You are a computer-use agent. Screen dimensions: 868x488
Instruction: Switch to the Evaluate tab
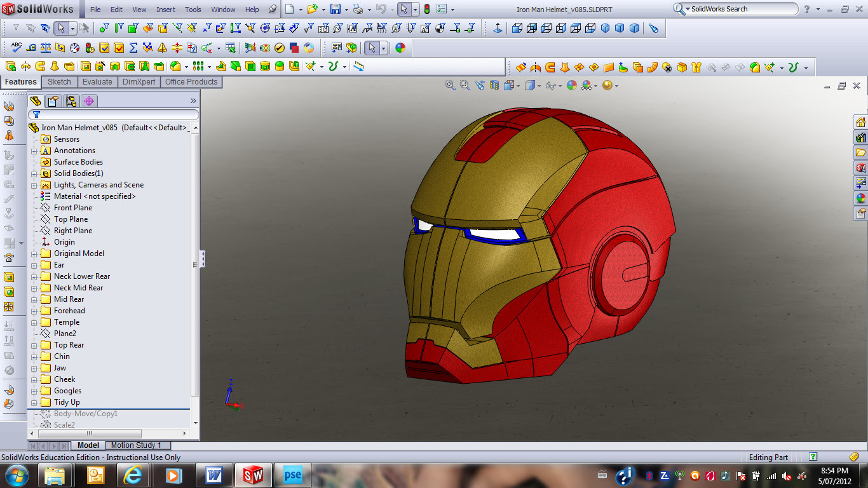tap(97, 82)
